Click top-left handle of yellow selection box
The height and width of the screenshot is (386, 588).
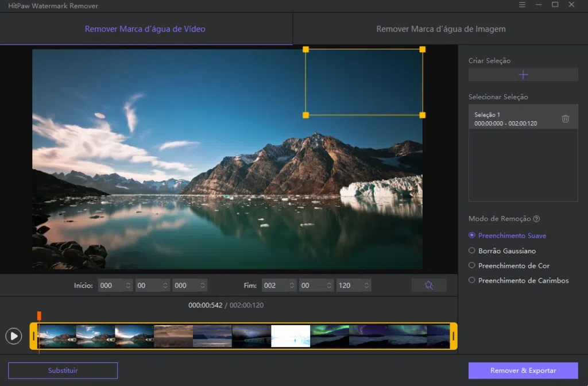click(305, 49)
